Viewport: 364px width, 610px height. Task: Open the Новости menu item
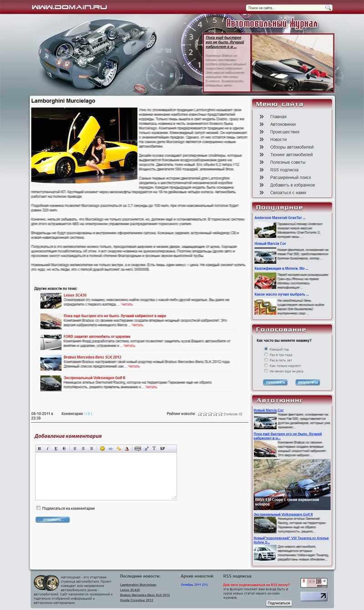278,139
